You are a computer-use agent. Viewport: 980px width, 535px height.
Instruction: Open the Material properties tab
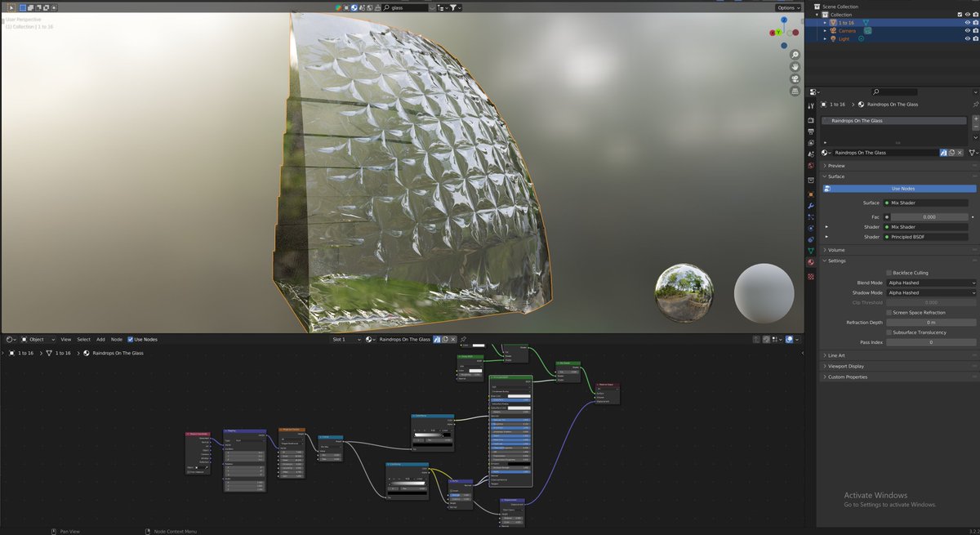(x=811, y=262)
